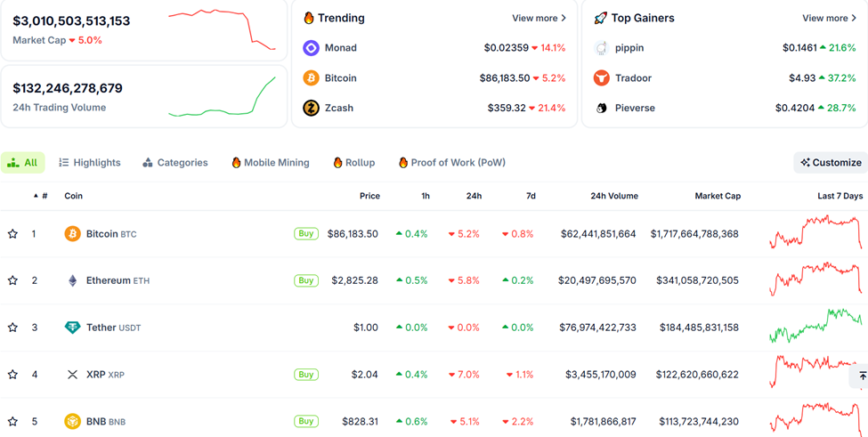
Task: Click the scroll-to-top arrow button
Action: pos(862,376)
